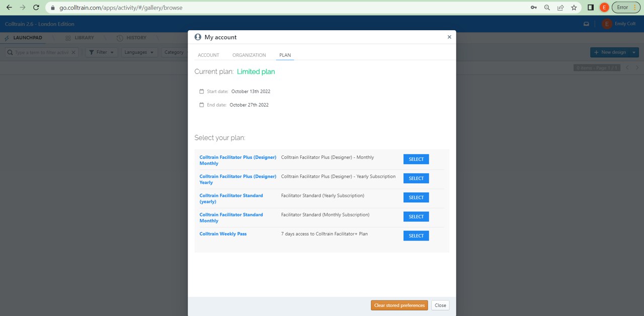
Task: Click the October 27th 2022 end date
Action: pyautogui.click(x=249, y=105)
